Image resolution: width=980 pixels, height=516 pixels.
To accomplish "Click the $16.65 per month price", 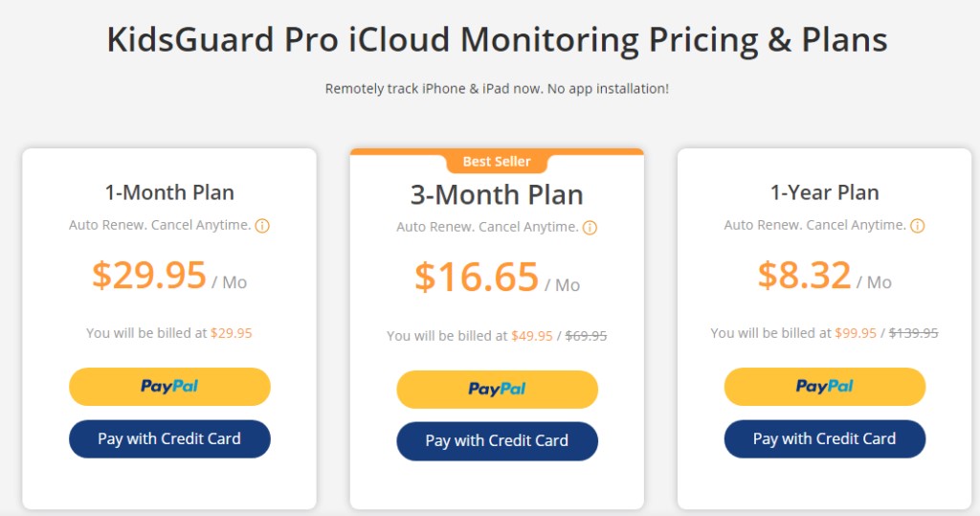I will [497, 278].
